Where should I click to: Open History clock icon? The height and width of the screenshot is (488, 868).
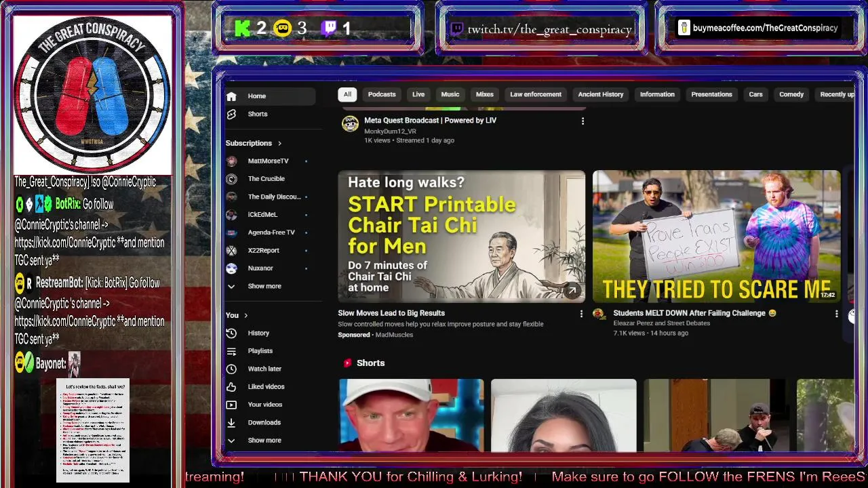point(231,333)
